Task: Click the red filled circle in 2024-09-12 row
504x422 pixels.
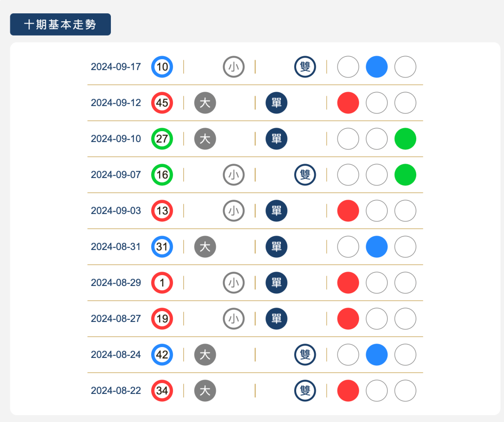Action: pos(348,103)
